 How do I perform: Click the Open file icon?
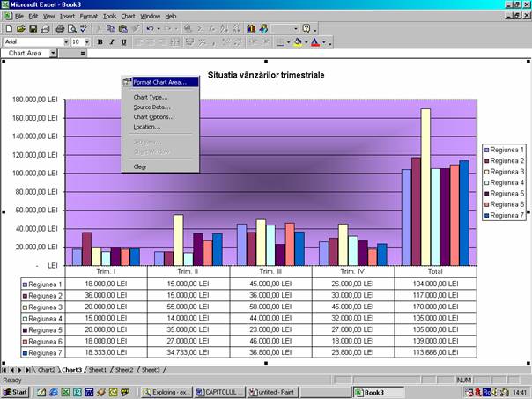point(20,29)
